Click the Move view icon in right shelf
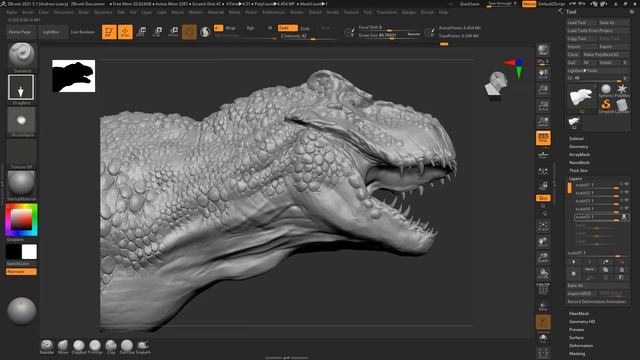The height and width of the screenshot is (360, 640). (x=543, y=242)
